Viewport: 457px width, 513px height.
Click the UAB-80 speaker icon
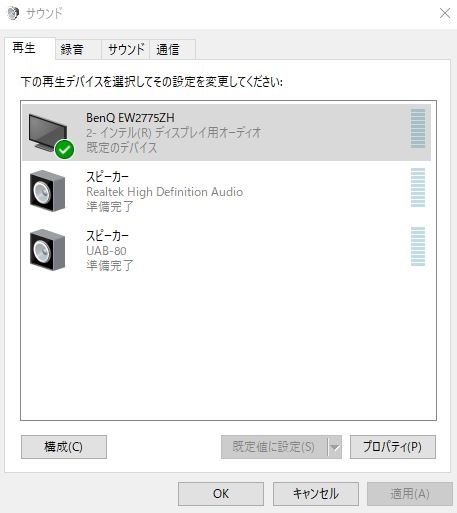tap(47, 250)
